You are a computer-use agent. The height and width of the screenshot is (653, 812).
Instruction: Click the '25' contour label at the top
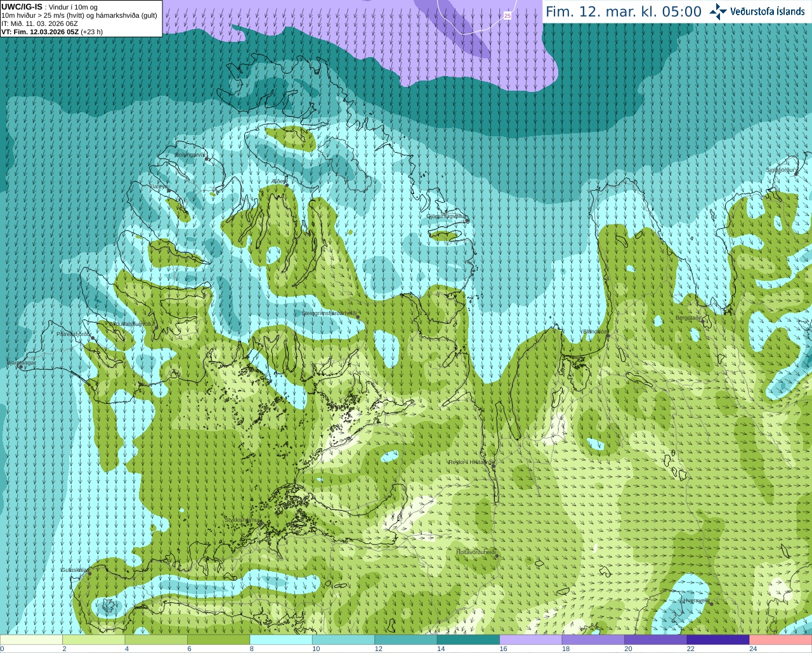pyautogui.click(x=507, y=15)
